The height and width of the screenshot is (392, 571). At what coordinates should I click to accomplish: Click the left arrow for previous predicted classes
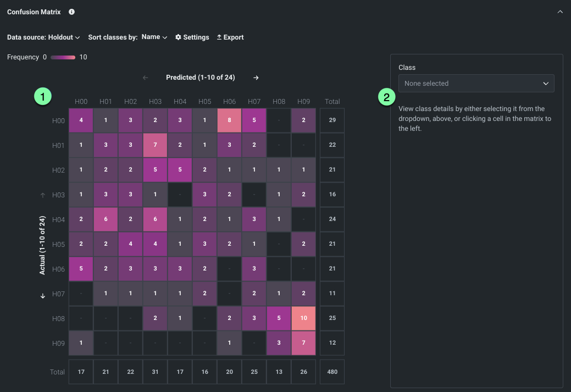click(x=146, y=78)
